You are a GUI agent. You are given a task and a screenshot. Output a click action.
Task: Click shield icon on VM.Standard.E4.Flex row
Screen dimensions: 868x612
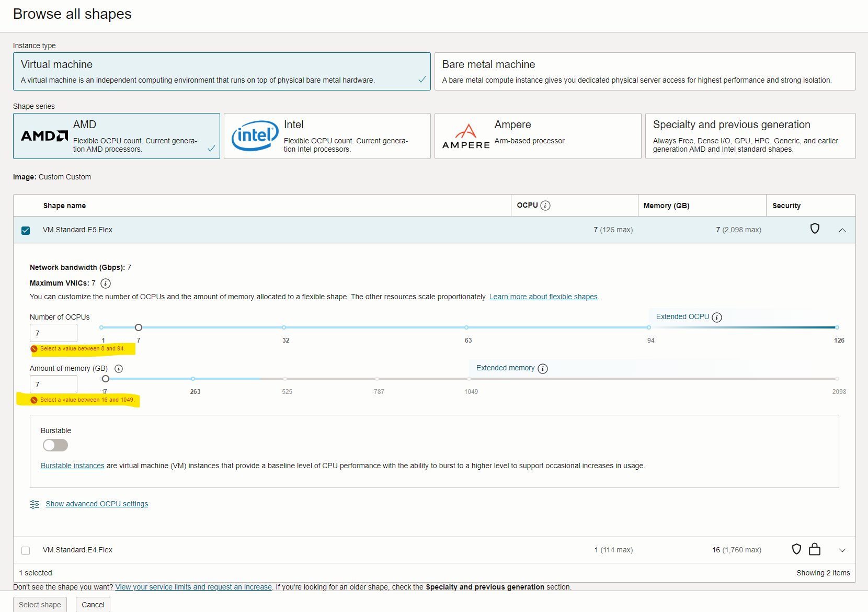pos(796,549)
